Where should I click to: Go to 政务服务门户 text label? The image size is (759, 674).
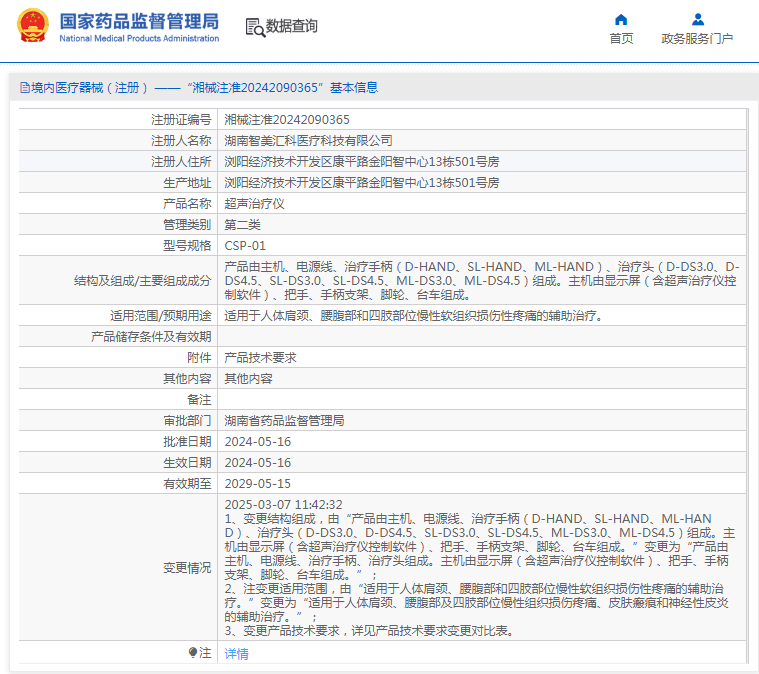pos(697,39)
